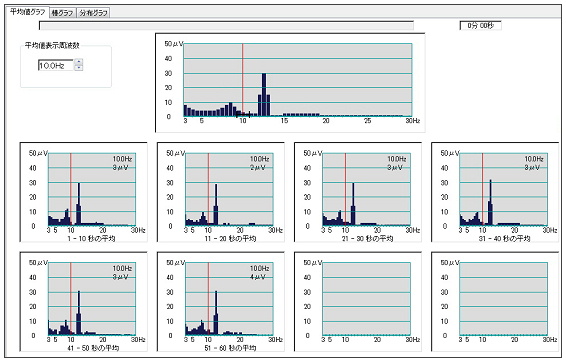Screen dimensions: 566x362
Task: Select the 31 - 40 秒の平均 graph
Action: point(495,192)
